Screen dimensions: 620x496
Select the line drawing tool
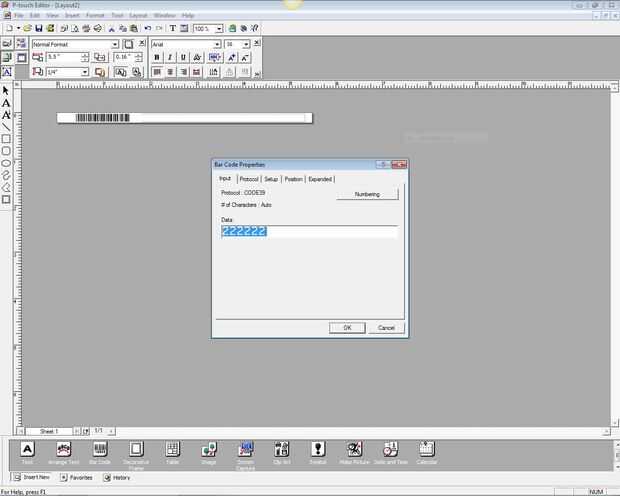tap(6, 127)
